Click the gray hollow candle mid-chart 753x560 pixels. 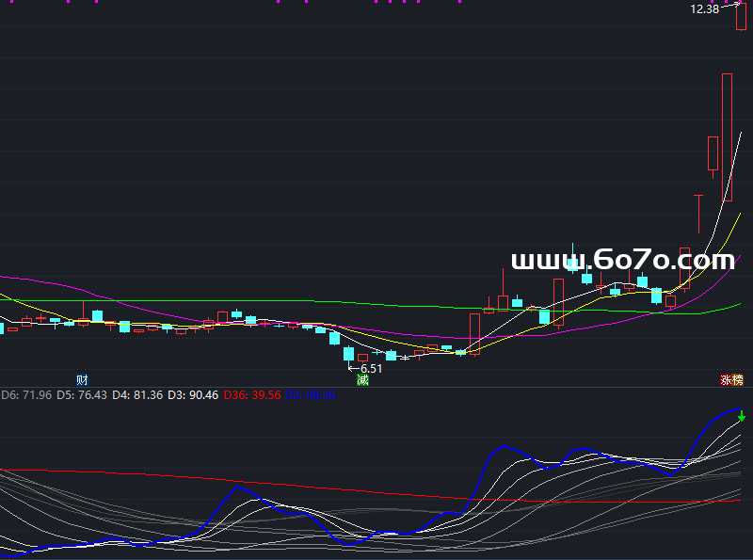pyautogui.click(x=474, y=333)
